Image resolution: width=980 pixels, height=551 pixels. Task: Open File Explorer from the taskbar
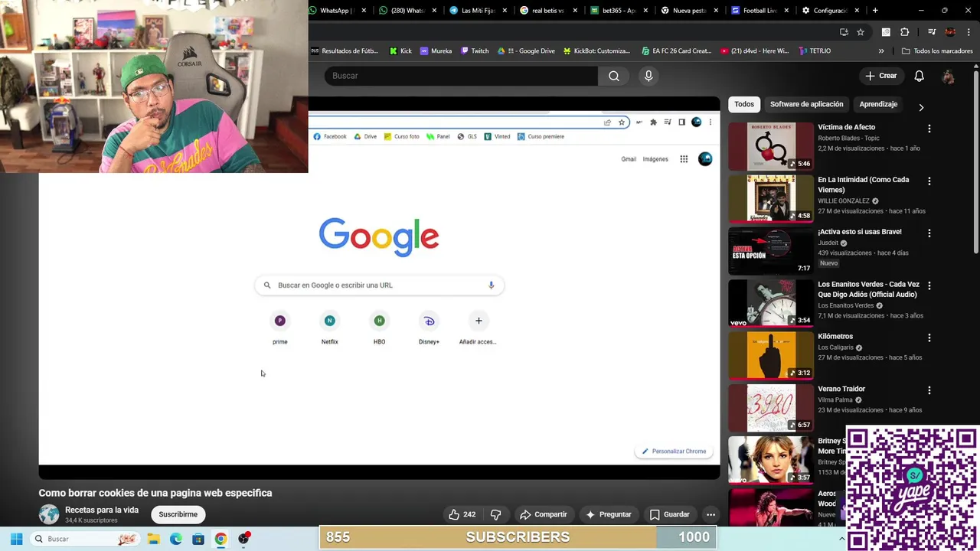coord(153,539)
